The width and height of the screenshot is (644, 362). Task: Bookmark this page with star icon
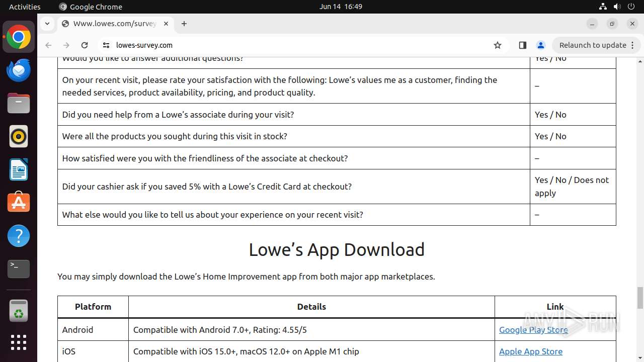(x=498, y=45)
